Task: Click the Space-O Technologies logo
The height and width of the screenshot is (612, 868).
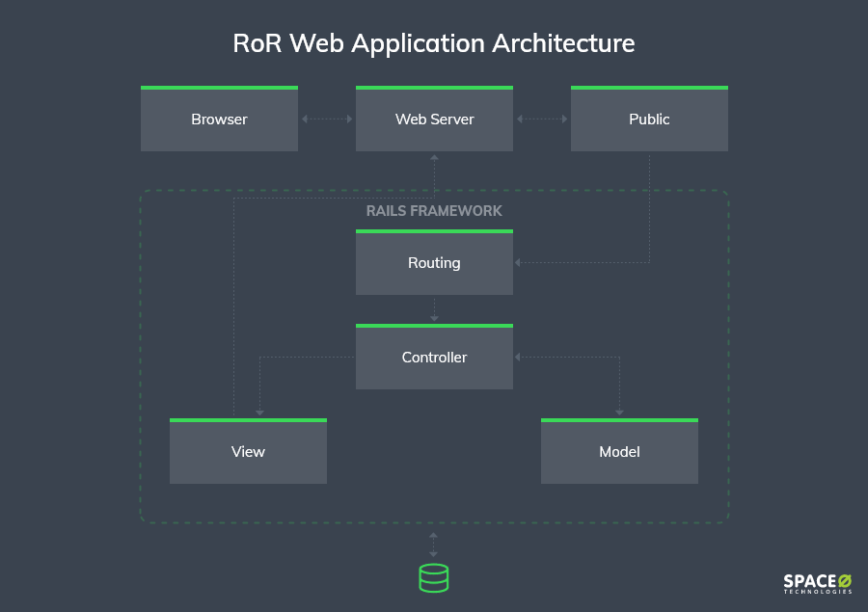Action: (x=817, y=584)
